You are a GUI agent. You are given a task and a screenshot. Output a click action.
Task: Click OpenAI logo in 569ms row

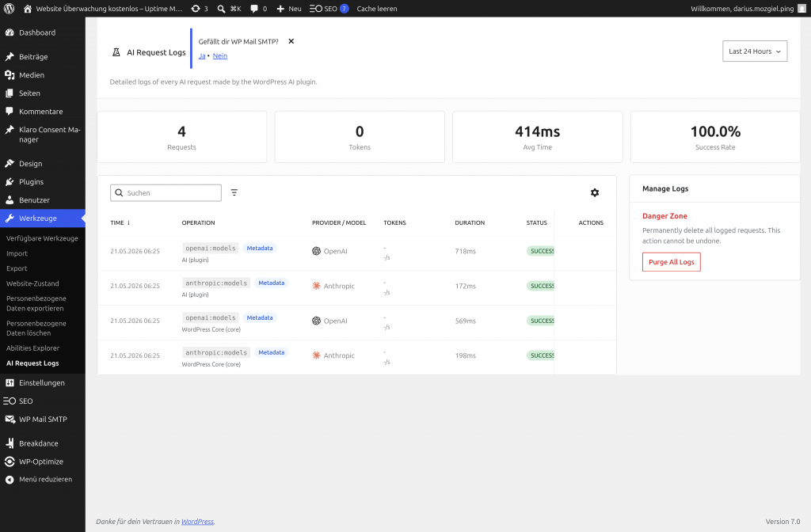point(316,321)
